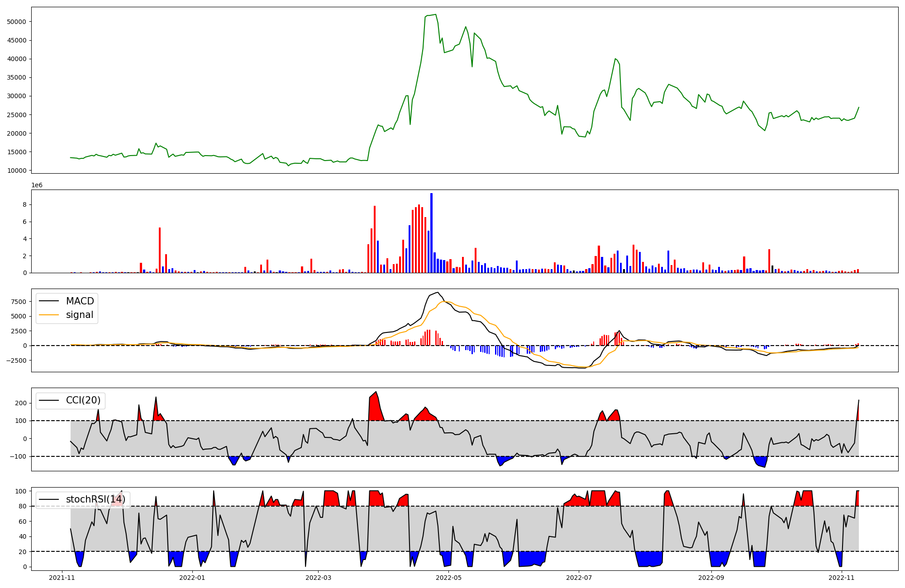Screen dimensions: 905x588
Task: Click the -2500 MACD axis tick label
Action: point(16,360)
